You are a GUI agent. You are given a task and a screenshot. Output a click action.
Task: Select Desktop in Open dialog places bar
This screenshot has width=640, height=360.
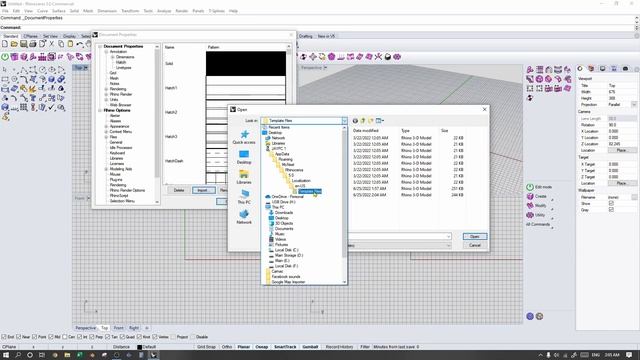[244, 157]
